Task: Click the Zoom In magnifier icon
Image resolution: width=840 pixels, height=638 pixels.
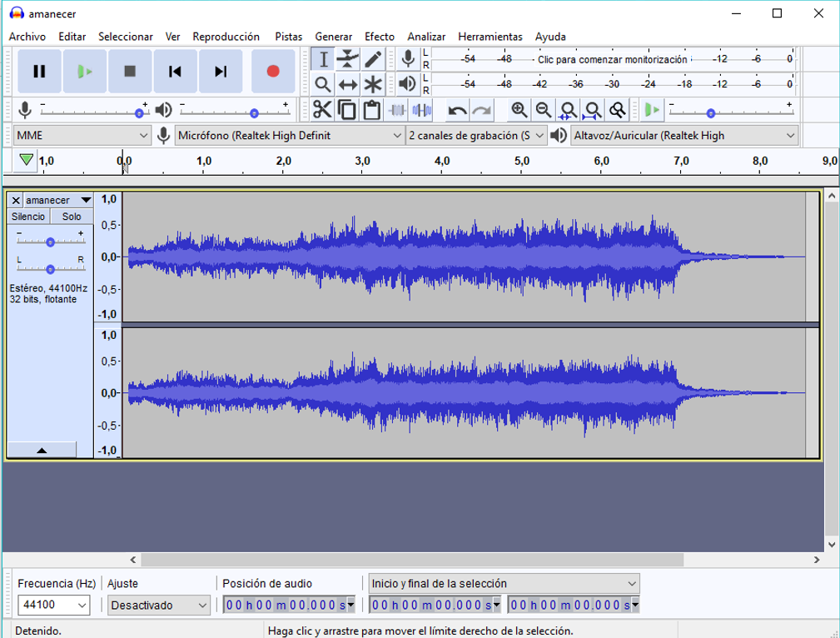Action: coord(518,109)
